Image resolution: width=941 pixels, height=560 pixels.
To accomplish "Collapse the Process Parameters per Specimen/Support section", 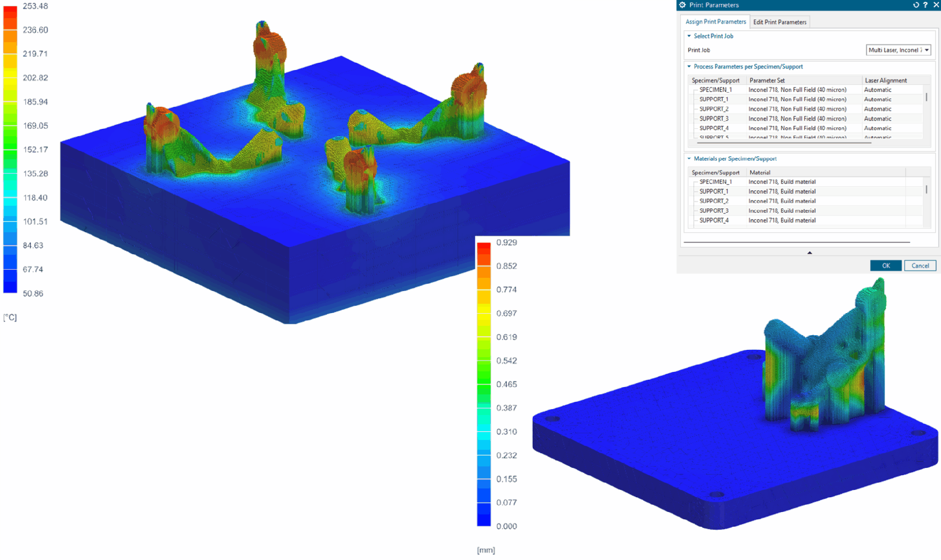I will click(x=690, y=66).
